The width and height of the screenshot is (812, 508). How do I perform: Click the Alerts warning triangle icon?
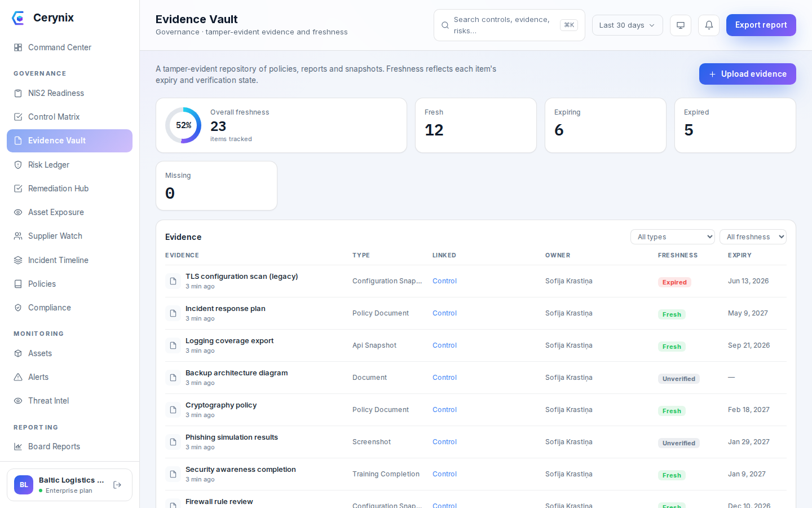pos(18,377)
